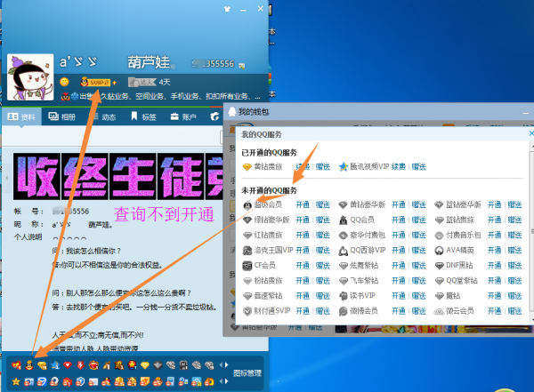Viewport: 534px width, 392px height.
Task: Show next page of lower icon row
Action: pyautogui.click(x=227, y=381)
